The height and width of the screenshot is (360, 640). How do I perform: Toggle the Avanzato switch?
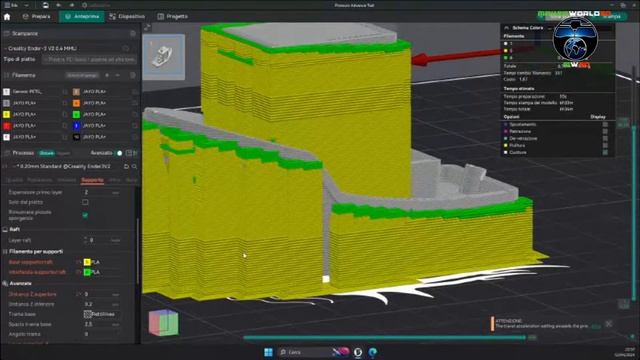pos(118,153)
